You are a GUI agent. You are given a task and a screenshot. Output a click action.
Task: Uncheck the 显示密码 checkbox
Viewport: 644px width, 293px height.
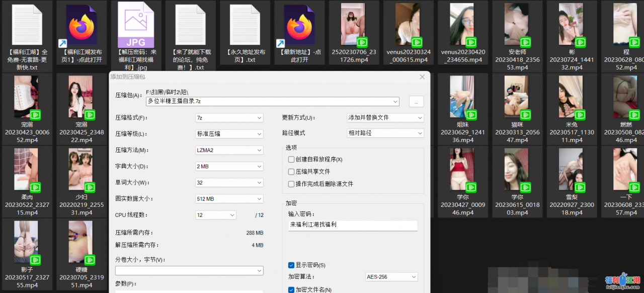[291, 265]
